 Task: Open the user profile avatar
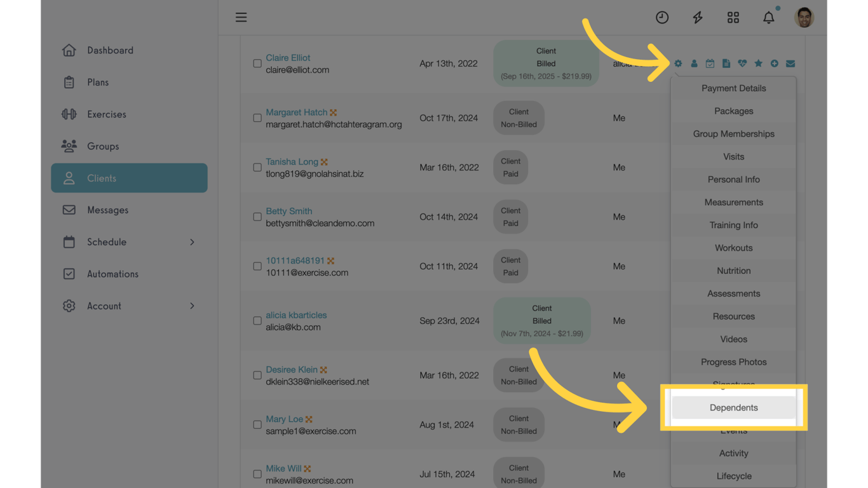(804, 17)
